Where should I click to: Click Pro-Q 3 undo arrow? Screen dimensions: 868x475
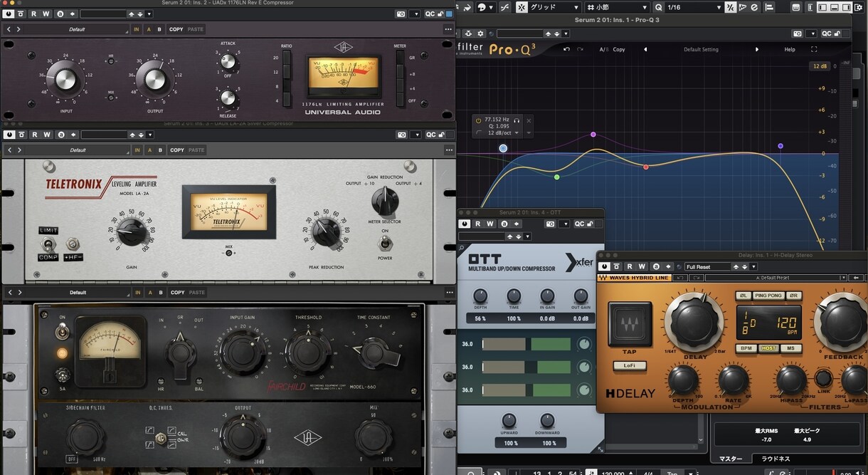tap(566, 49)
